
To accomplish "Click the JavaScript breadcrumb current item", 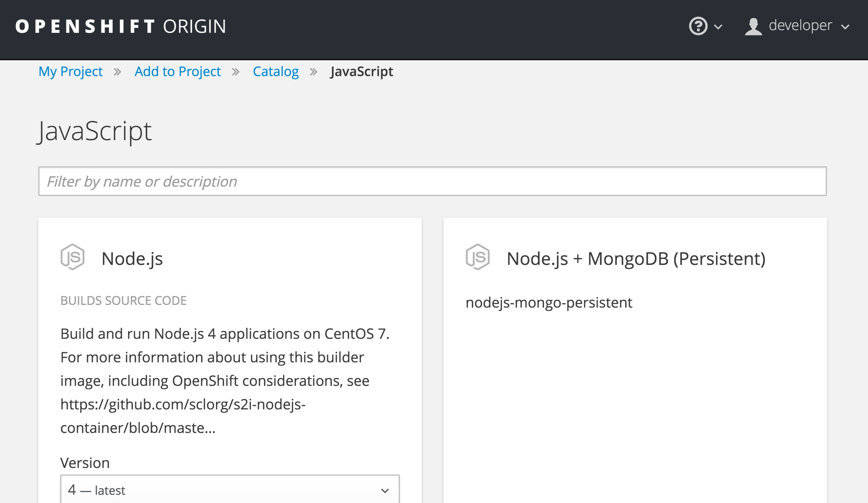I will point(361,72).
